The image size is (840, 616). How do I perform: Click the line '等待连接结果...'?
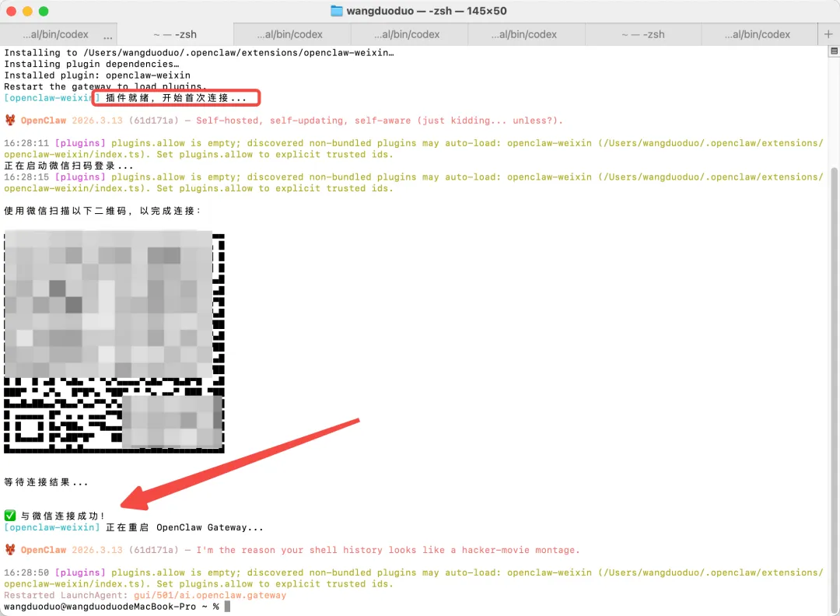[x=46, y=482]
